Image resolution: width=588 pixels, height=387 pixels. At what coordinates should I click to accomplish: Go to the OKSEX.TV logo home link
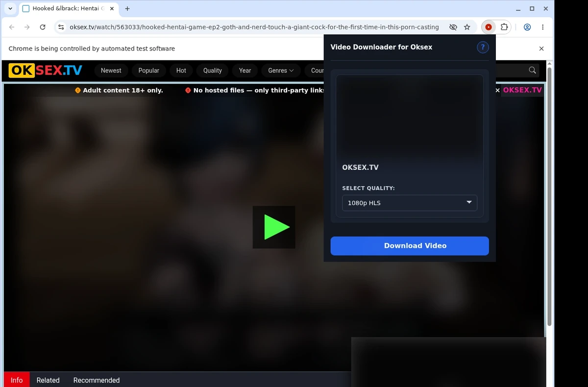pyautogui.click(x=46, y=71)
